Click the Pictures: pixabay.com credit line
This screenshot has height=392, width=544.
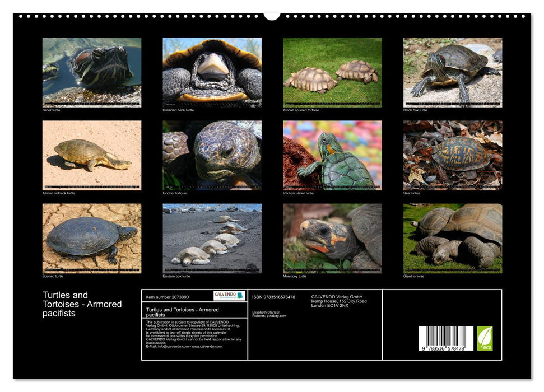[x=270, y=315]
